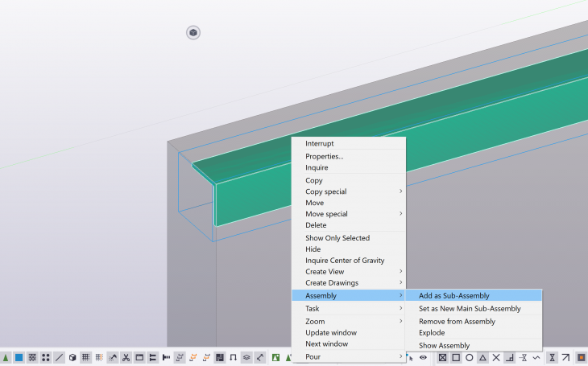Click the scissors selection switch icon
588x366 pixels.
click(x=126, y=357)
